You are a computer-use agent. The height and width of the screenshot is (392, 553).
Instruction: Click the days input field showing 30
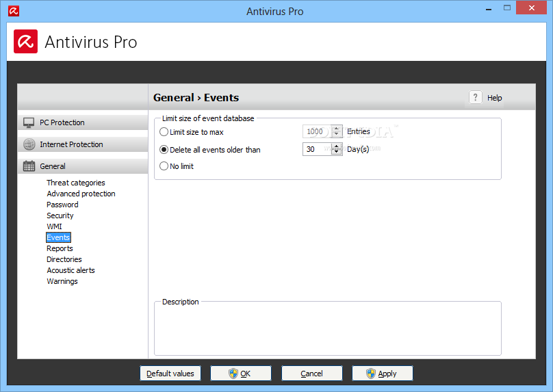tap(317, 149)
